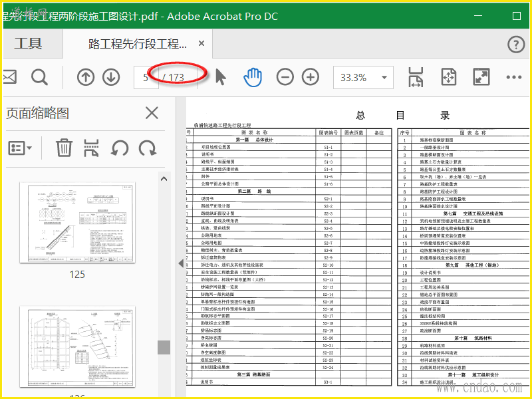Click the S2-12 chart number cell
The height and width of the screenshot is (399, 532).
pyautogui.click(x=328, y=279)
